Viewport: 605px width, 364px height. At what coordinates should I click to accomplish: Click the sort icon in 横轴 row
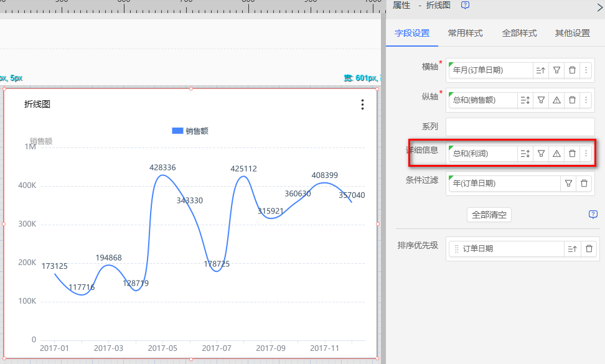click(541, 70)
